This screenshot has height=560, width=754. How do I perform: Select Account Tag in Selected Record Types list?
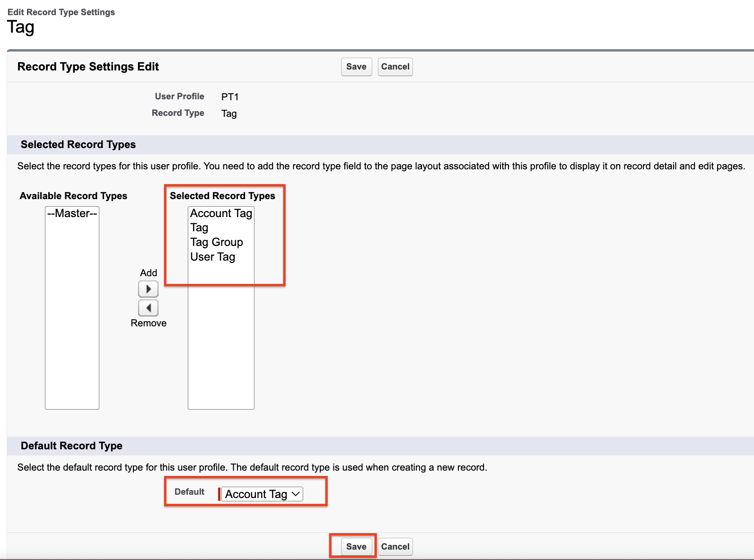coord(221,213)
